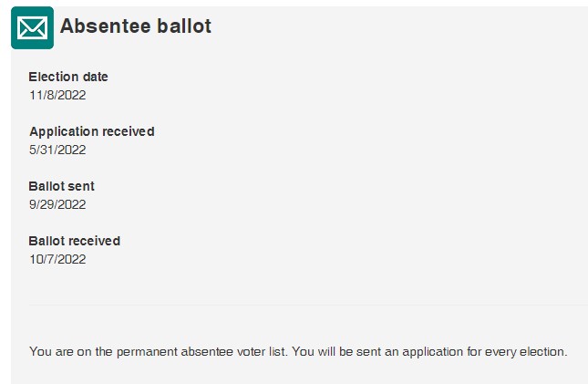Click the word 'date' in Election date

point(96,77)
